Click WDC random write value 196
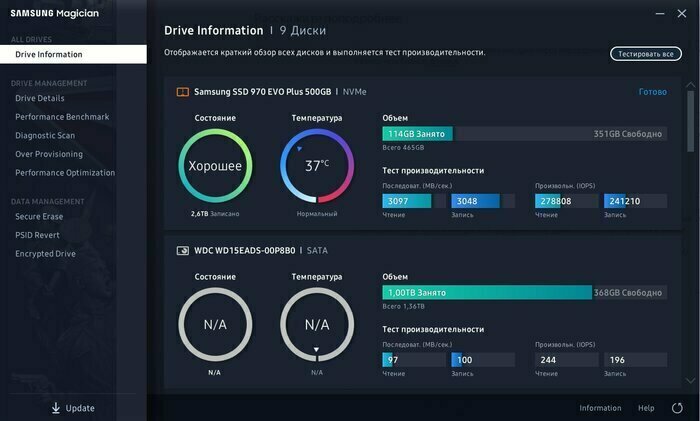The image size is (700, 421). 617,360
